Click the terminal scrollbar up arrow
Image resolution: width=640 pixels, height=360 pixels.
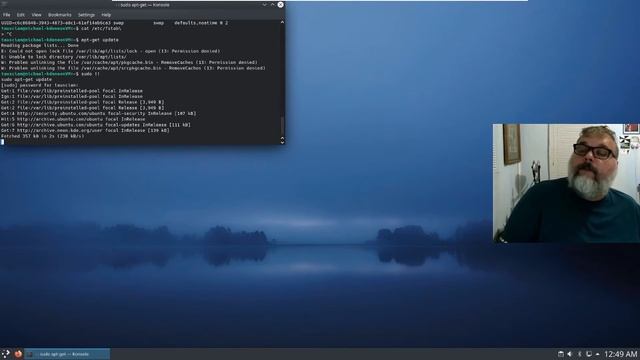pos(282,22)
